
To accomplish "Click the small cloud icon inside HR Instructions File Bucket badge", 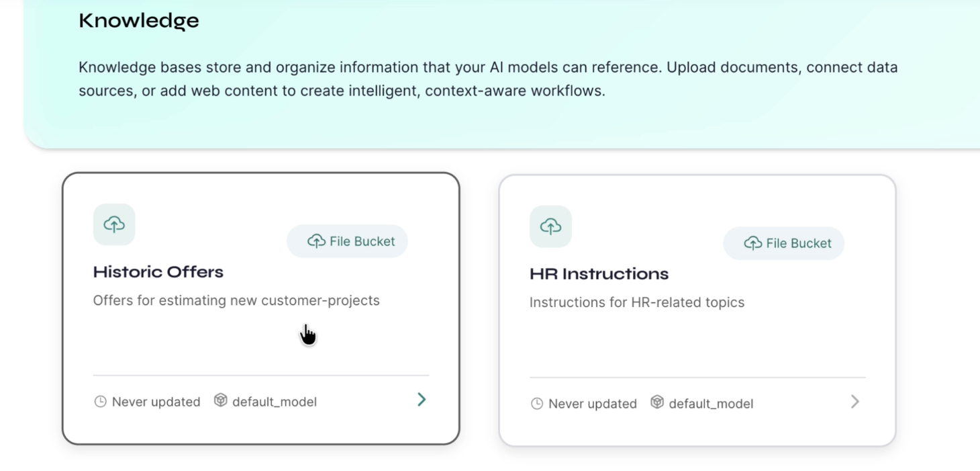I will (x=752, y=243).
